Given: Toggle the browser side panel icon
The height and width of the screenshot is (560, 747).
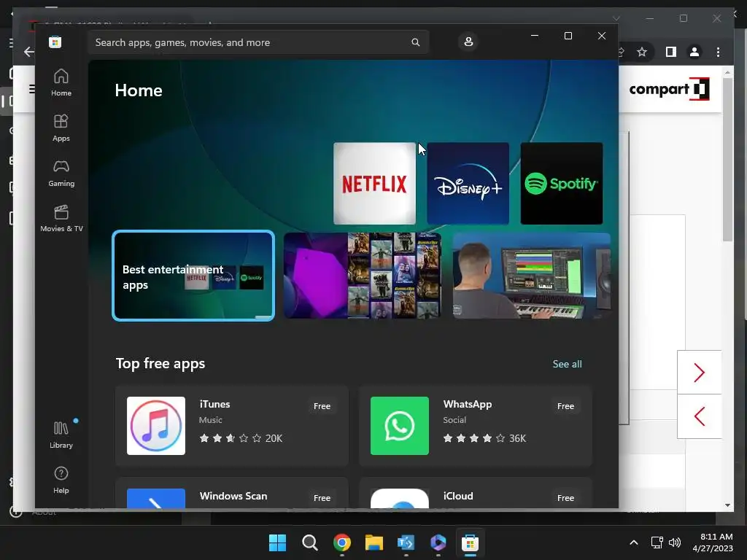Looking at the screenshot, I should 671,52.
